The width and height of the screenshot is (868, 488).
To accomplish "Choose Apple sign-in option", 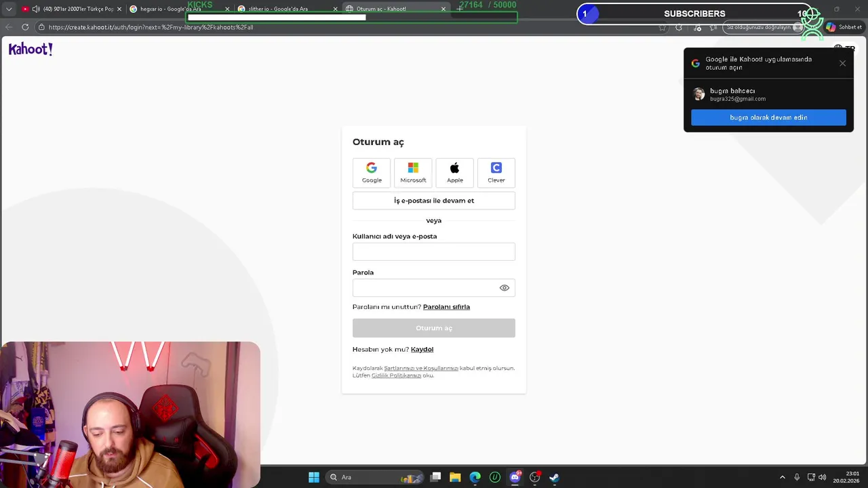I will (x=455, y=173).
